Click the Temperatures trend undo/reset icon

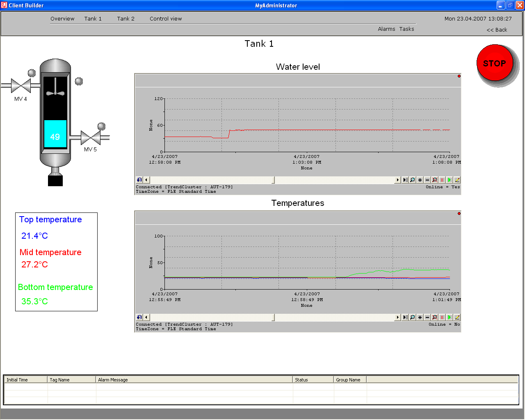click(x=139, y=317)
